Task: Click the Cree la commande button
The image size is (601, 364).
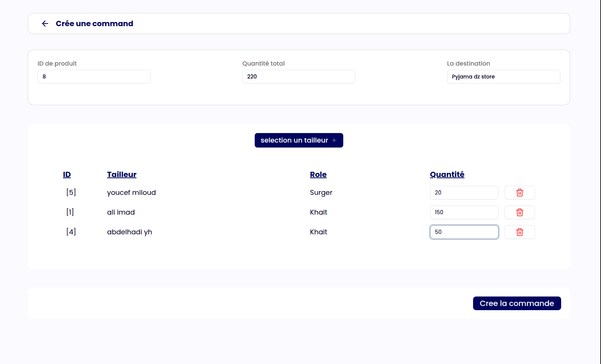Action: tap(517, 303)
